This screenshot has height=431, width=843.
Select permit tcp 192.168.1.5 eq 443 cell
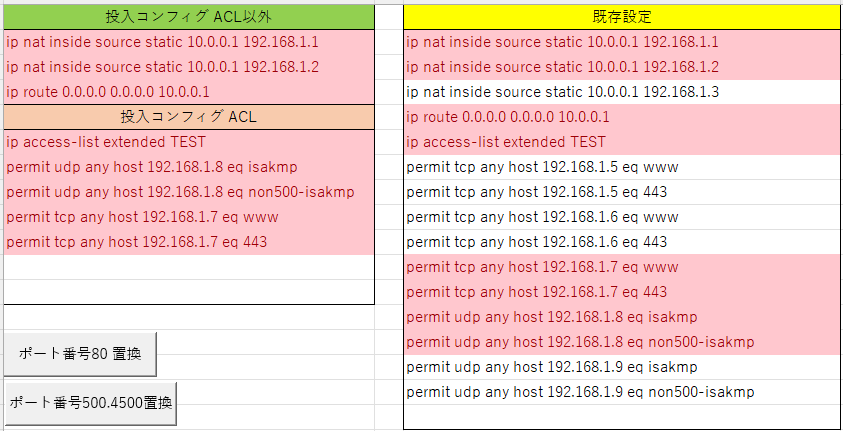click(623, 192)
